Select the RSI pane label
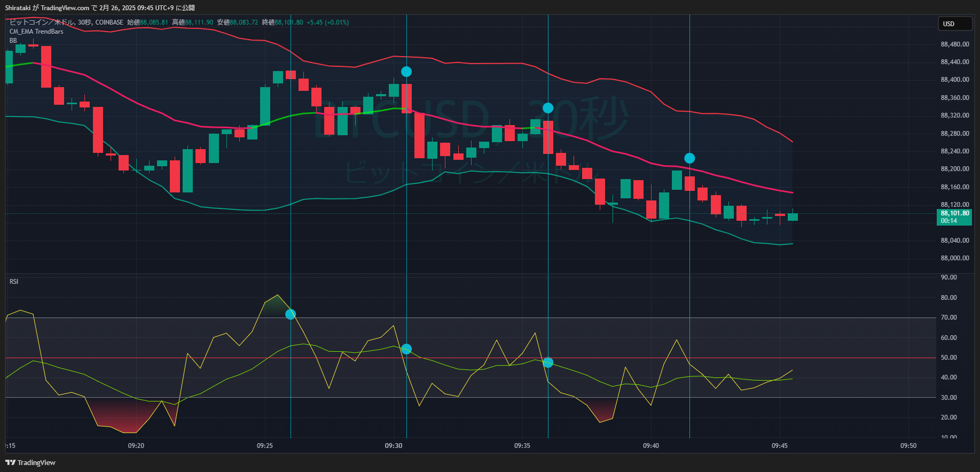The height and width of the screenshot is (472, 980). [14, 282]
